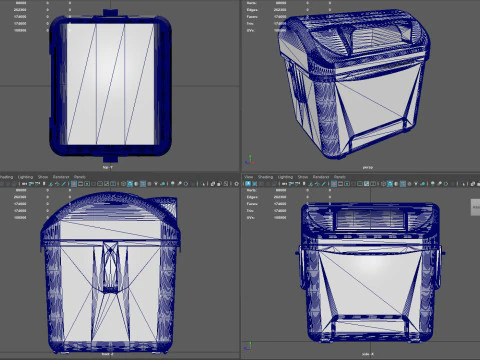Enable textured display in front view panel
The height and width of the screenshot is (360, 480).
click(x=149, y=184)
